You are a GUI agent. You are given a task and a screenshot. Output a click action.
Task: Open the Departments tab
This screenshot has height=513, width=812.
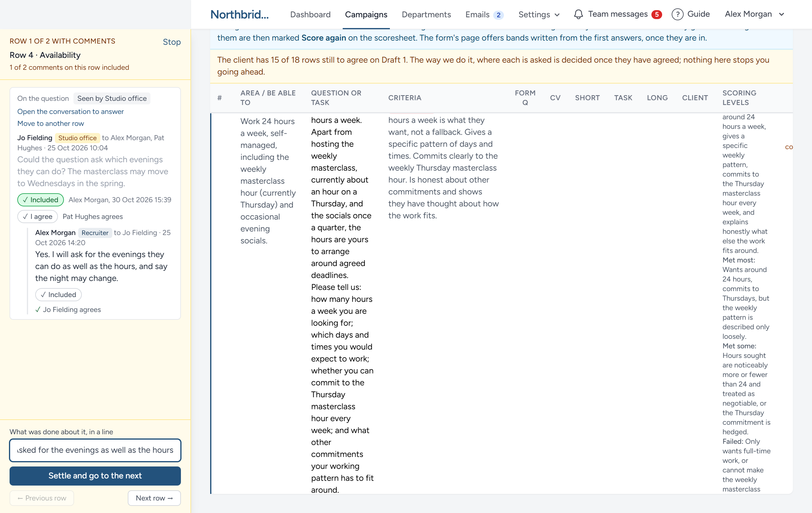pyautogui.click(x=426, y=15)
